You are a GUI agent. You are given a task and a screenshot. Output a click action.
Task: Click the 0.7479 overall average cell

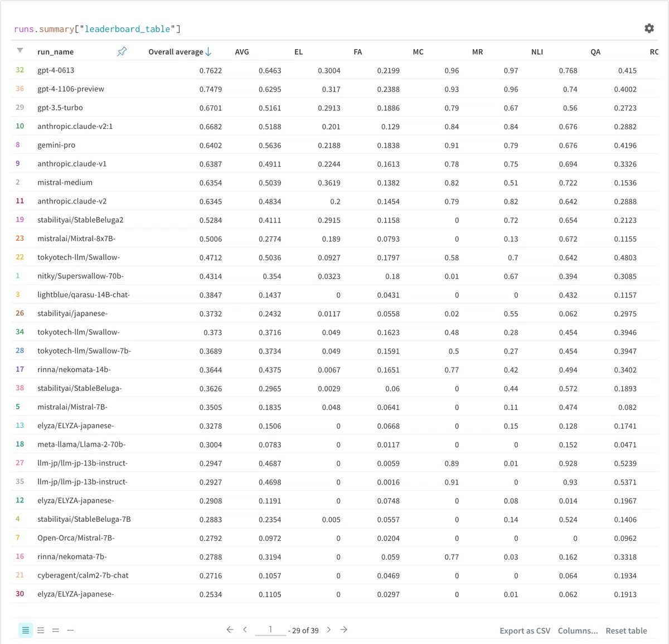[x=211, y=89]
